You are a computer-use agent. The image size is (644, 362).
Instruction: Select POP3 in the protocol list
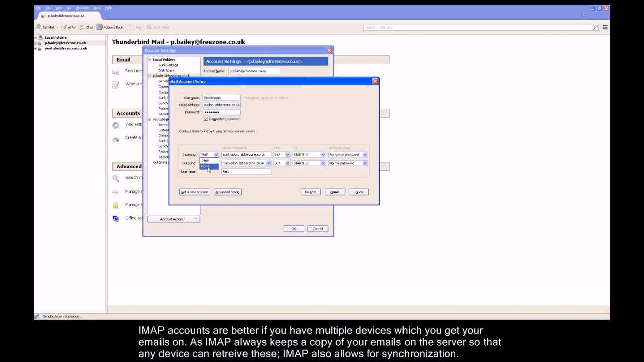(x=209, y=166)
